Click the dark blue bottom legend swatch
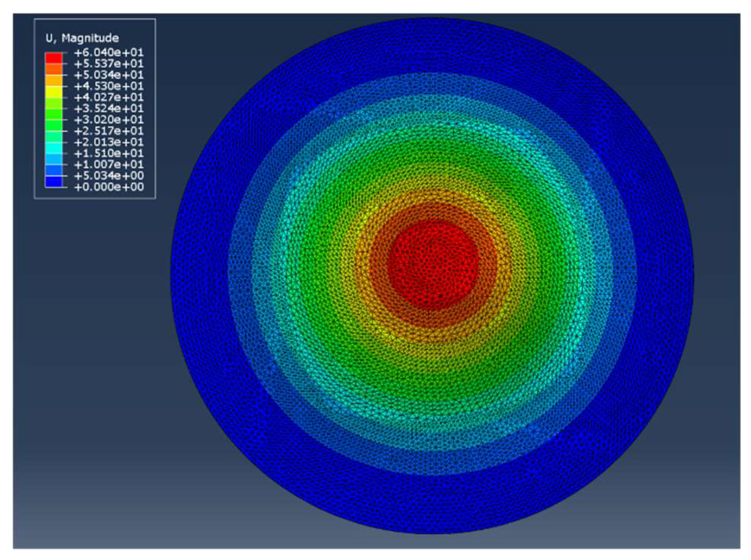This screenshot has width=751, height=560. (x=54, y=181)
